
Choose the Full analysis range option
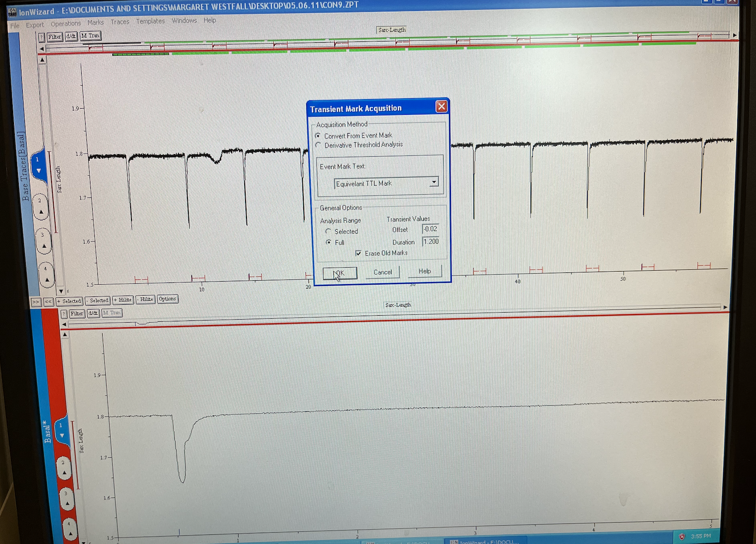point(328,242)
